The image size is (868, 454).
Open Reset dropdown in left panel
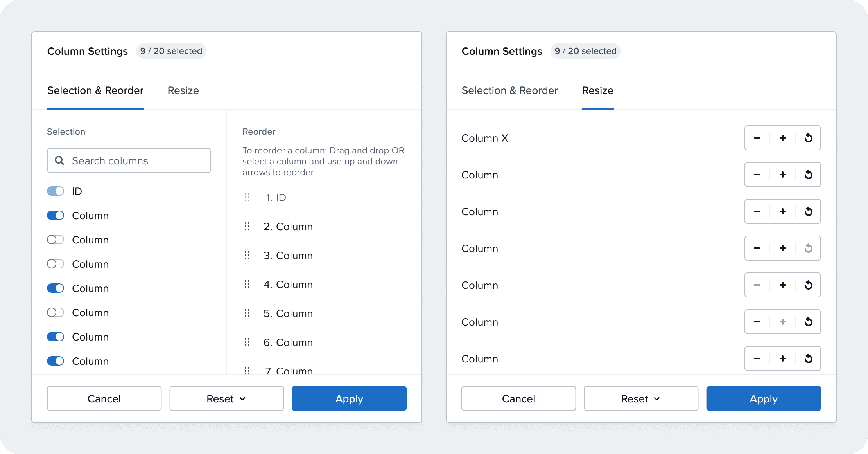226,398
